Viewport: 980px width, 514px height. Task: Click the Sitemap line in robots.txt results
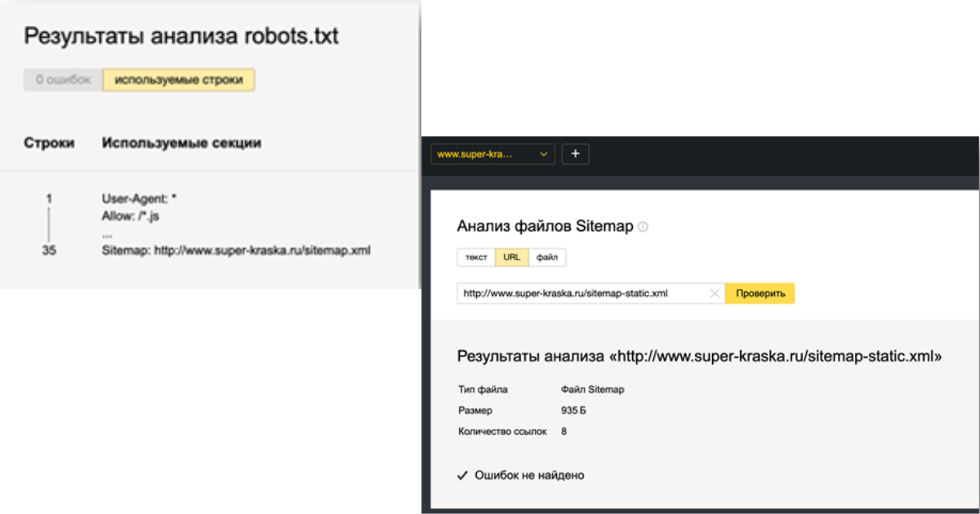tap(237, 251)
